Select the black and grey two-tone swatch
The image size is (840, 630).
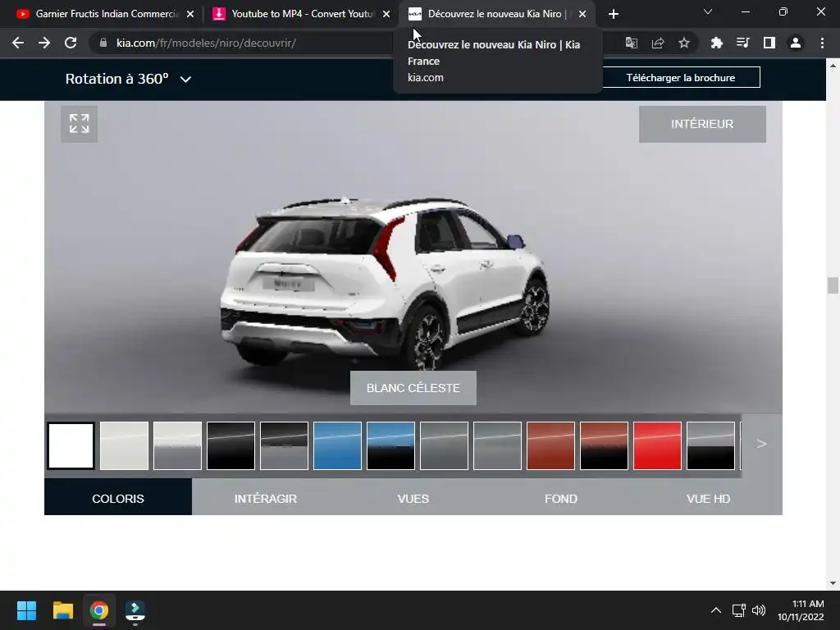pyautogui.click(x=284, y=445)
